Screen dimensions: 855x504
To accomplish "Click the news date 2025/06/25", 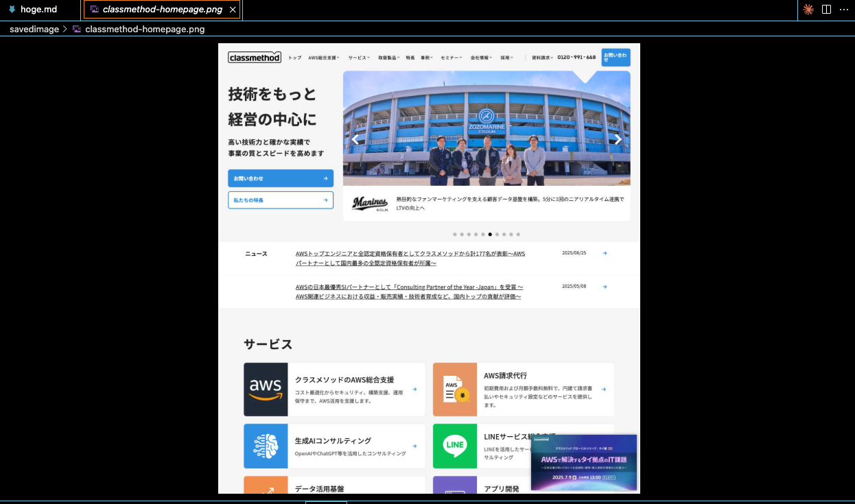I will pos(574,253).
